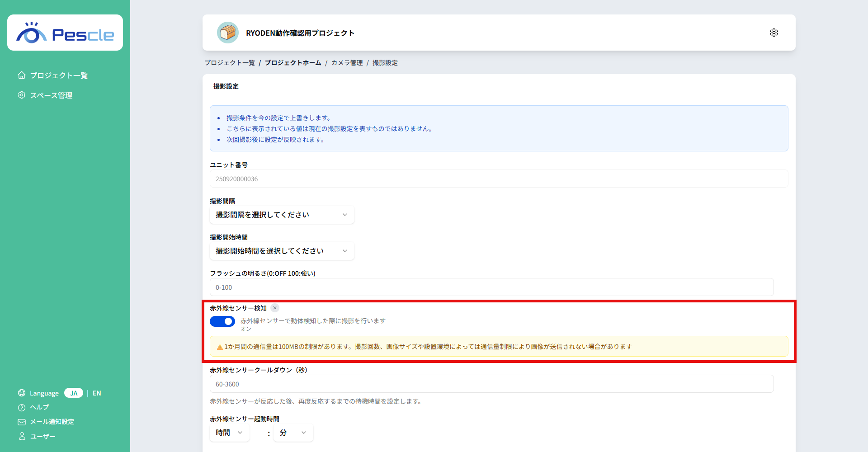Click カメラ管理 breadcrumb link
This screenshot has height=452, width=868.
pos(347,63)
